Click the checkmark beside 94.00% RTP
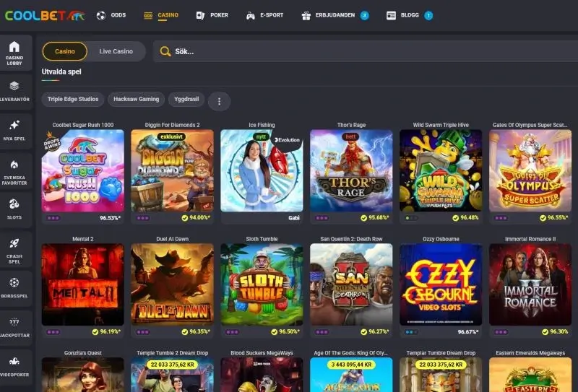Image resolution: width=578 pixels, height=392 pixels. [185, 218]
